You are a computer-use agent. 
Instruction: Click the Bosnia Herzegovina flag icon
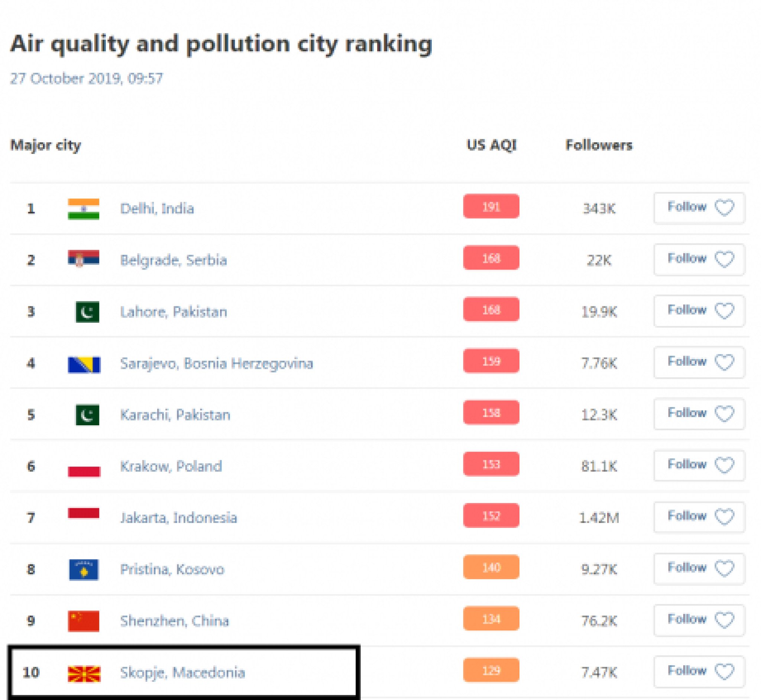click(84, 364)
